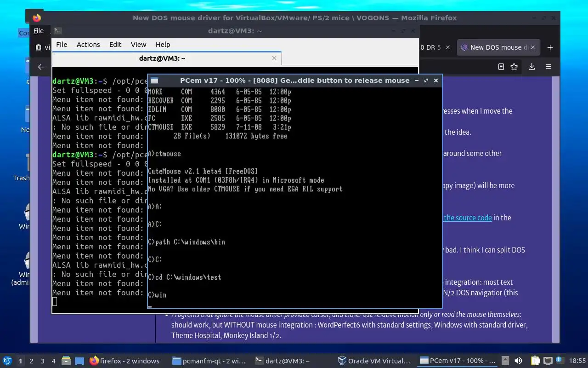
Task: Open terminal Edit menu
Action: [x=115, y=45]
